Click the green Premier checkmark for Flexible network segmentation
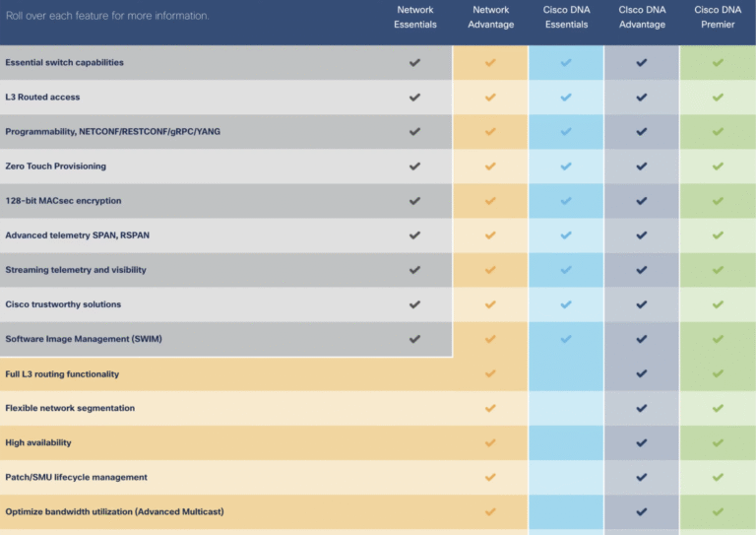756x535 pixels. 718,408
